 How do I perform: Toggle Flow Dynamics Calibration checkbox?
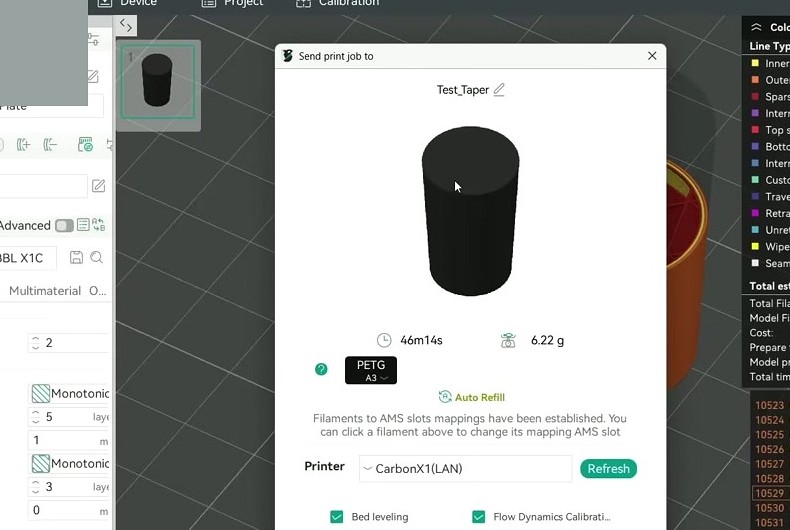(479, 517)
